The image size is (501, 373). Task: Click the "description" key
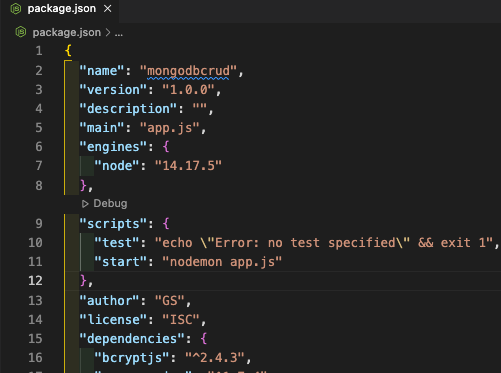128,109
